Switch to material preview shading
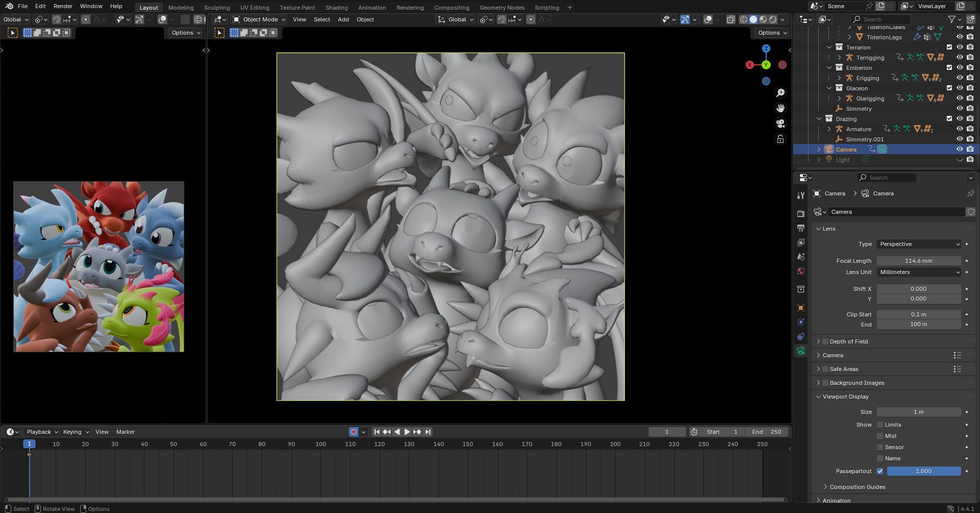The height and width of the screenshot is (513, 980). pyautogui.click(x=763, y=19)
